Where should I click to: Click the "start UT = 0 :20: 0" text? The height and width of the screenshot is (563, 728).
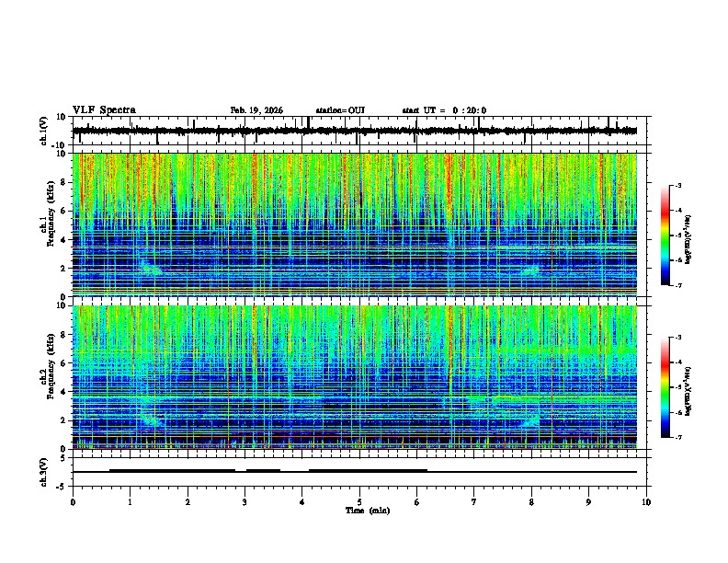pos(444,110)
